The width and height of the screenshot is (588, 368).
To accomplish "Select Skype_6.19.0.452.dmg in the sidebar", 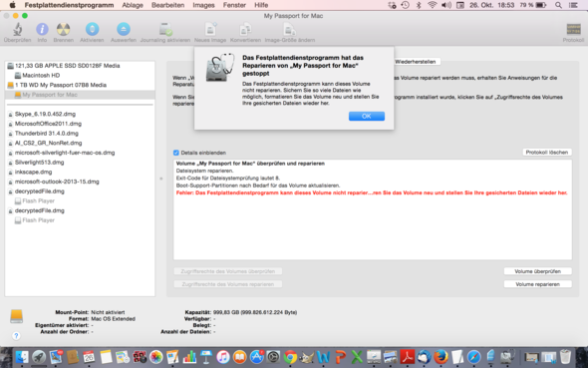I will [x=80, y=114].
